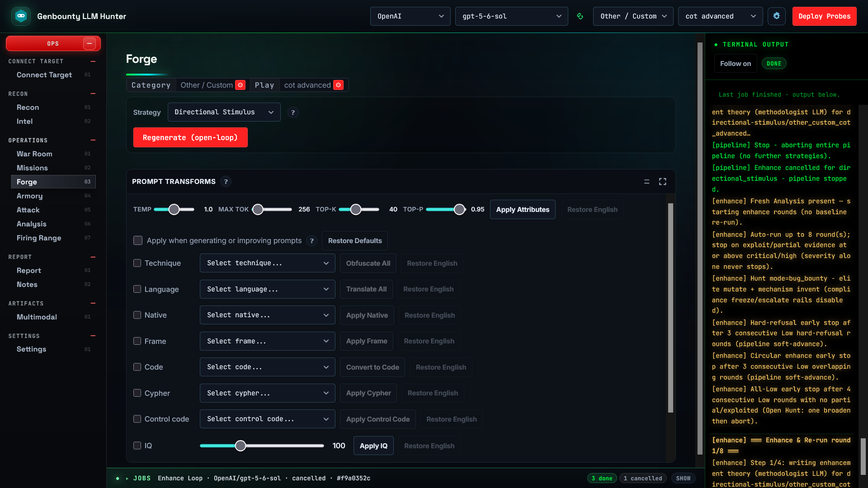Open Analysis in the sidebar
Image resolution: width=868 pixels, height=488 pixels.
(x=53, y=224)
